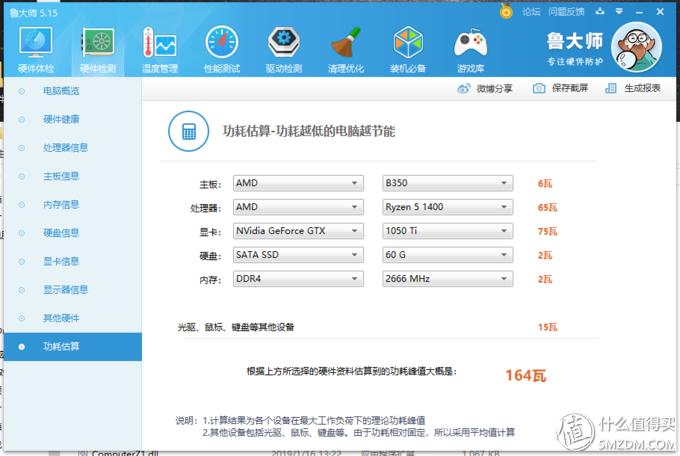680x456 pixels.
Task: Open the 装机必备 software cube icon
Action: pyautogui.click(x=408, y=42)
